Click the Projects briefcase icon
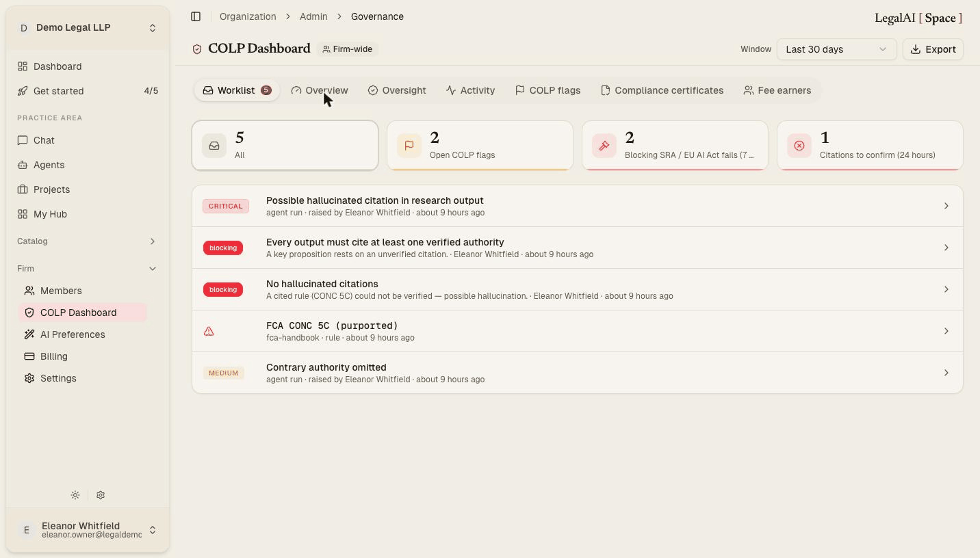The width and height of the screenshot is (980, 558). [23, 189]
